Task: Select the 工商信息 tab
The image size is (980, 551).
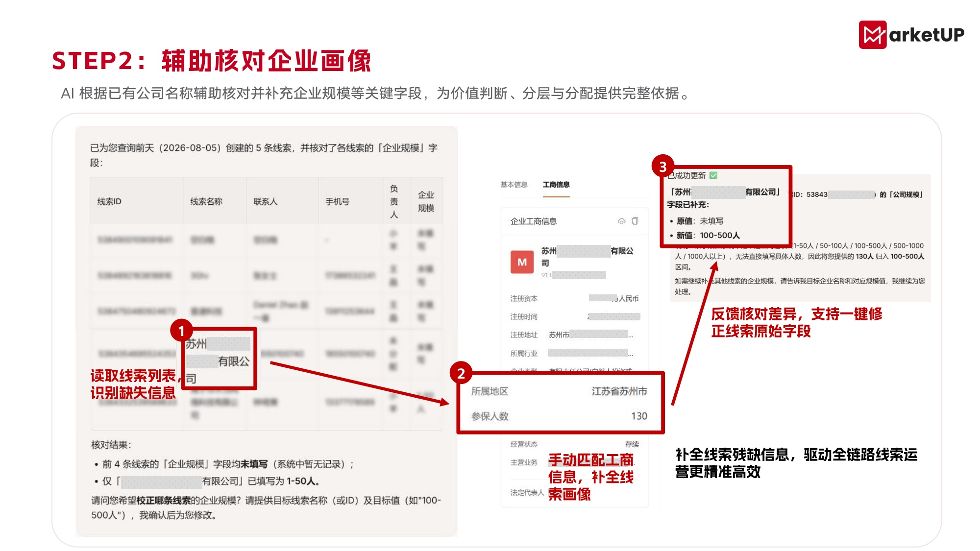Action: point(556,185)
